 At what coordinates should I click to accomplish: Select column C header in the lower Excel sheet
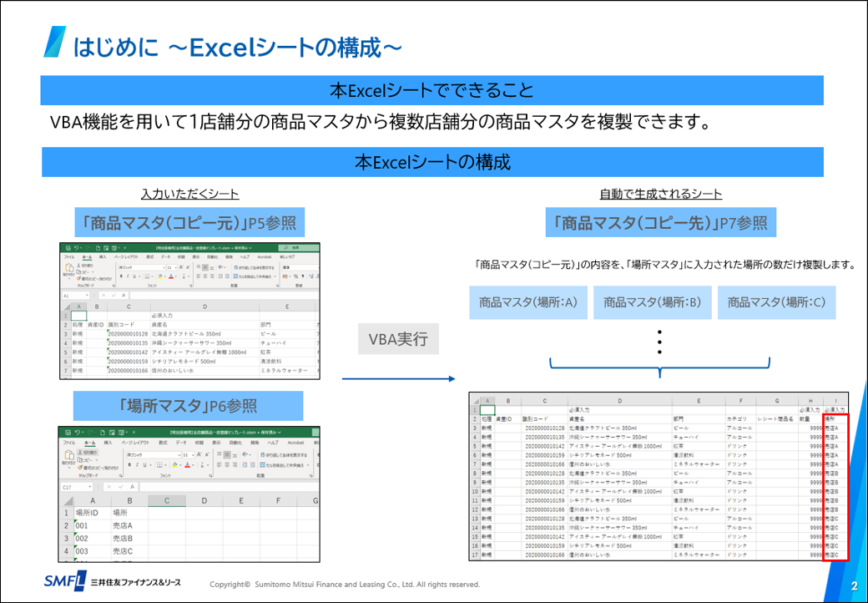[x=167, y=501]
